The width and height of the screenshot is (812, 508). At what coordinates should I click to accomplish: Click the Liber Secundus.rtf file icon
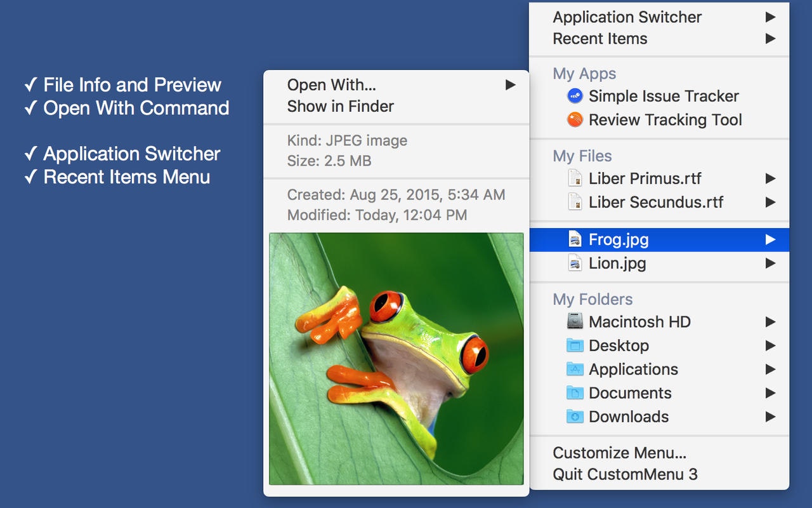[575, 203]
